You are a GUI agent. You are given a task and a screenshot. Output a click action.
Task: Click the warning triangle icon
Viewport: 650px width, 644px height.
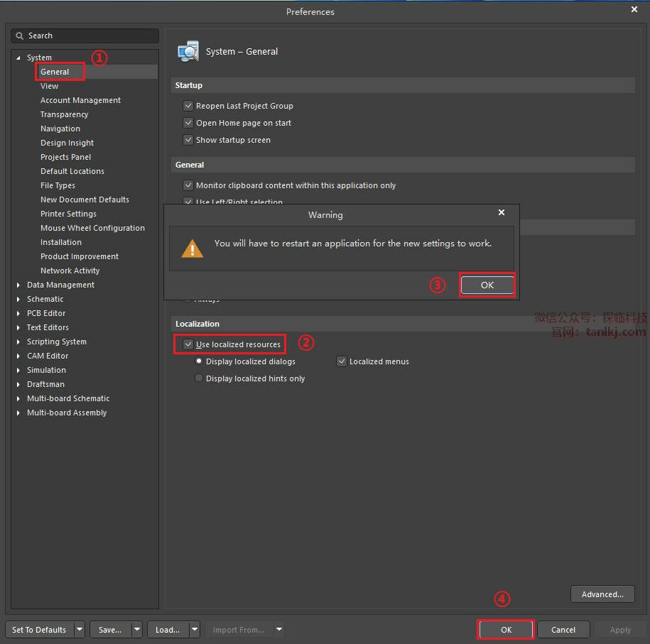(x=192, y=249)
